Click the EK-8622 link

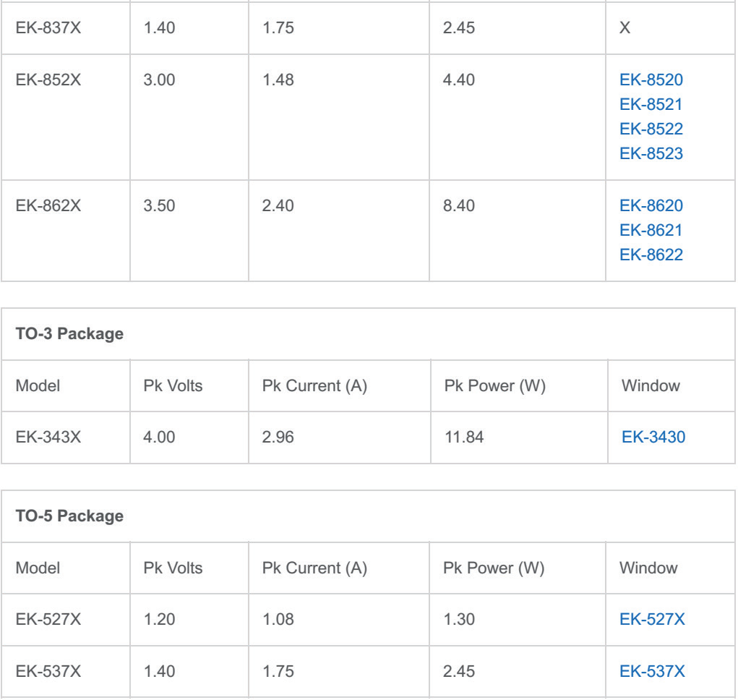(651, 255)
